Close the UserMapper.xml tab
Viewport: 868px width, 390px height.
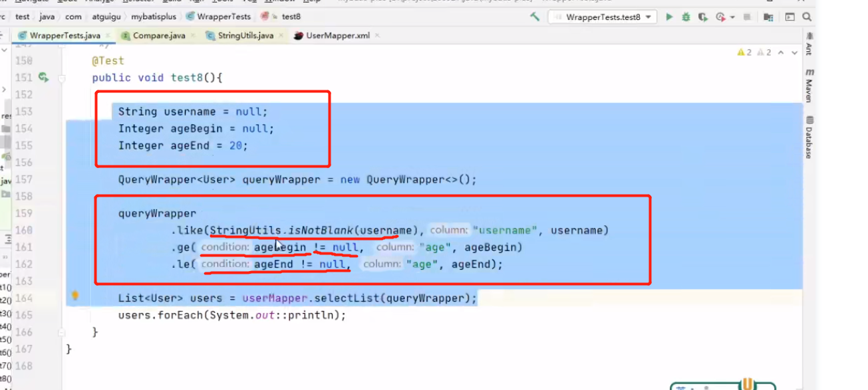coord(376,36)
